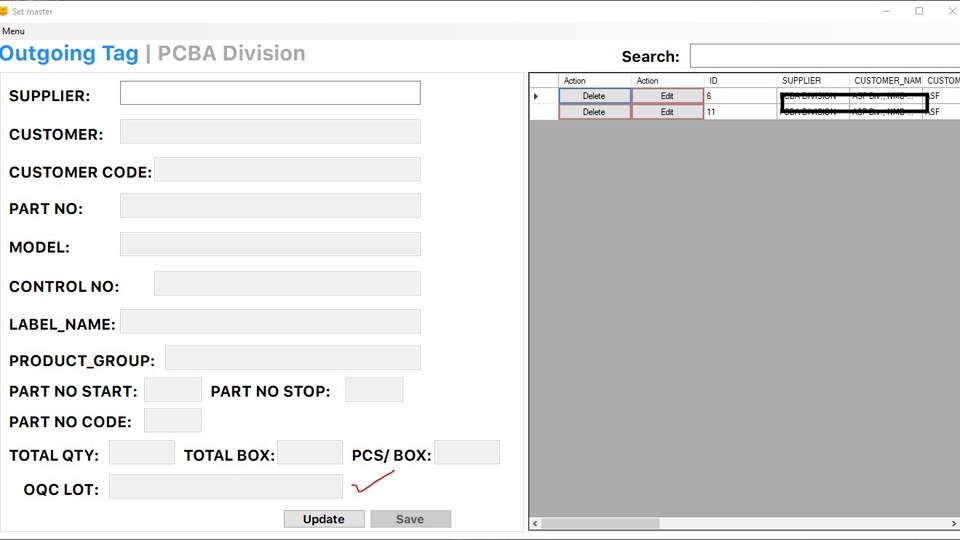
Task: Click the Search text box
Action: tap(824, 56)
